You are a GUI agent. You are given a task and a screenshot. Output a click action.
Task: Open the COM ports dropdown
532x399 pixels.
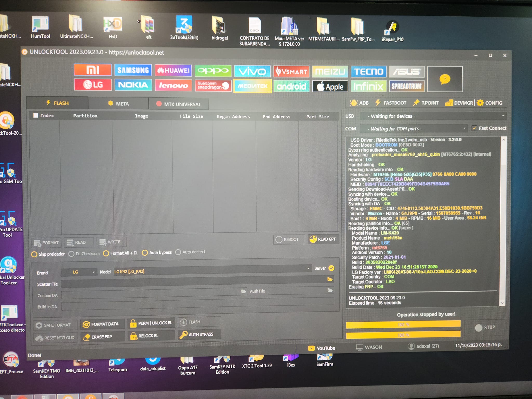414,129
